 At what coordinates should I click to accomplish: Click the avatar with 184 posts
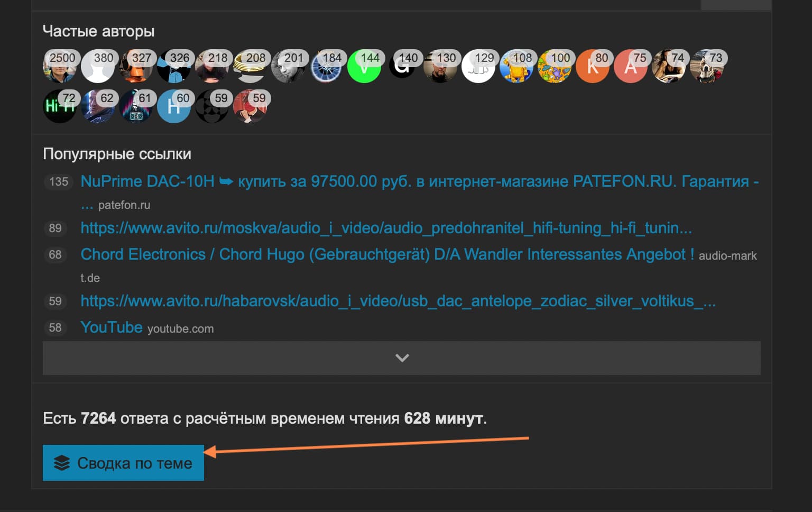pos(326,67)
